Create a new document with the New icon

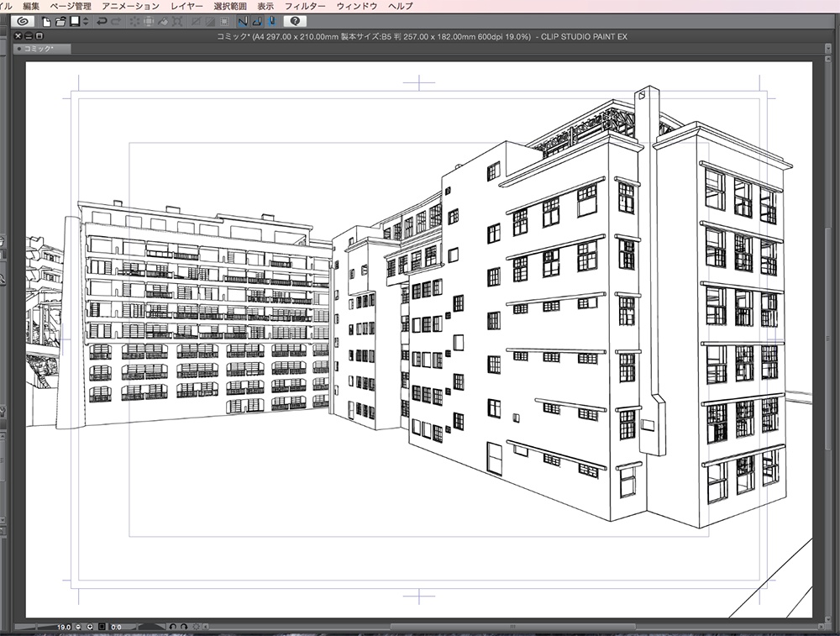click(46, 22)
